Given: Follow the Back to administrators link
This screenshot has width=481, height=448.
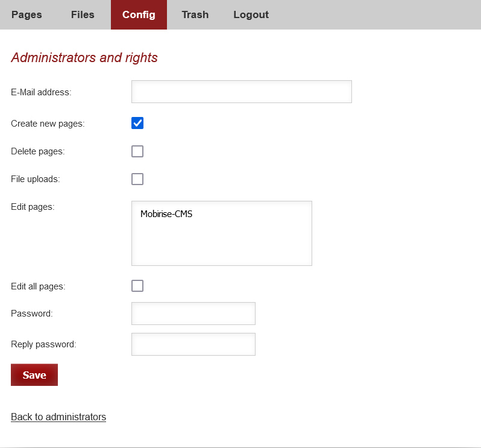Looking at the screenshot, I should coord(58,417).
